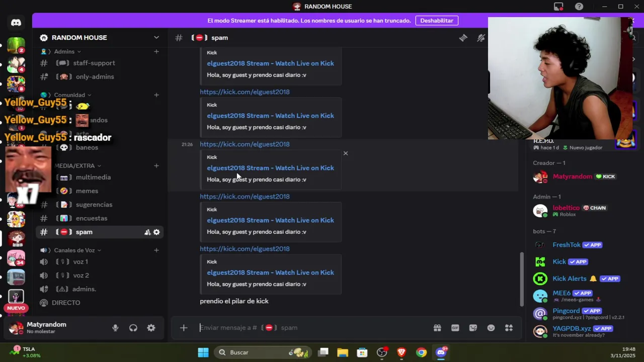This screenshot has width=644, height=362.
Task: Open the Help question mark icon
Action: point(579,7)
